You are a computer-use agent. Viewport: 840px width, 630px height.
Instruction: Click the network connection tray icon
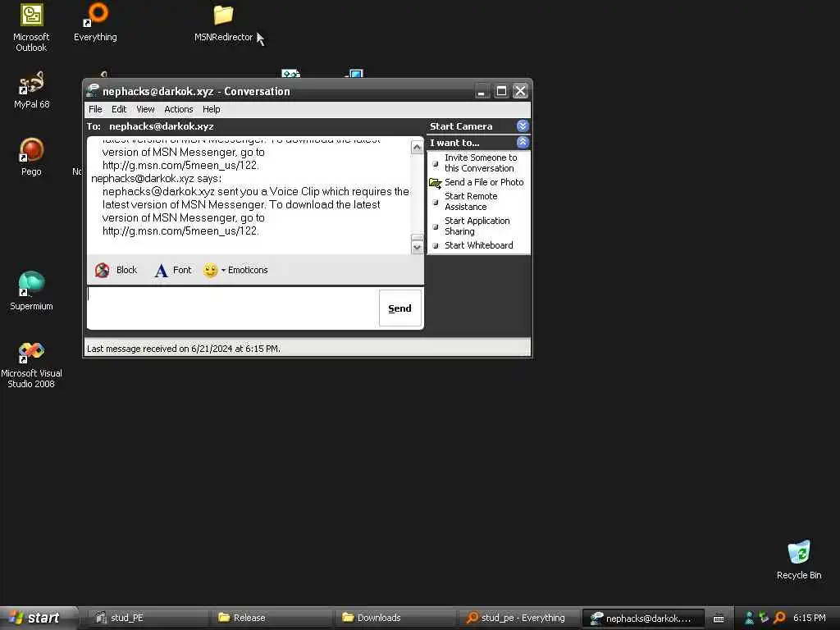tap(765, 618)
